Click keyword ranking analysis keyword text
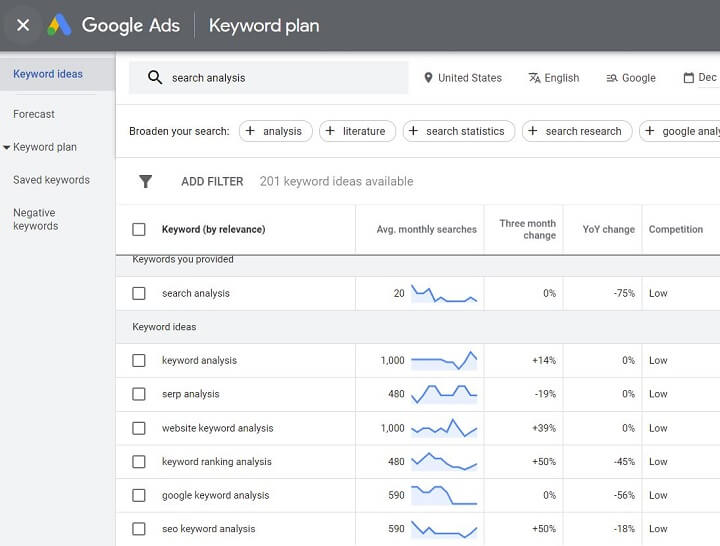 pyautogui.click(x=217, y=462)
